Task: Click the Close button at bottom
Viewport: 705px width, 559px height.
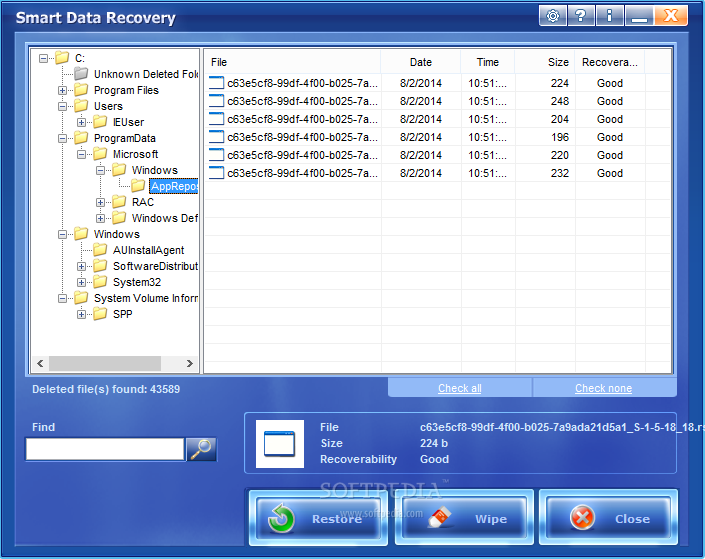Action: click(x=609, y=518)
